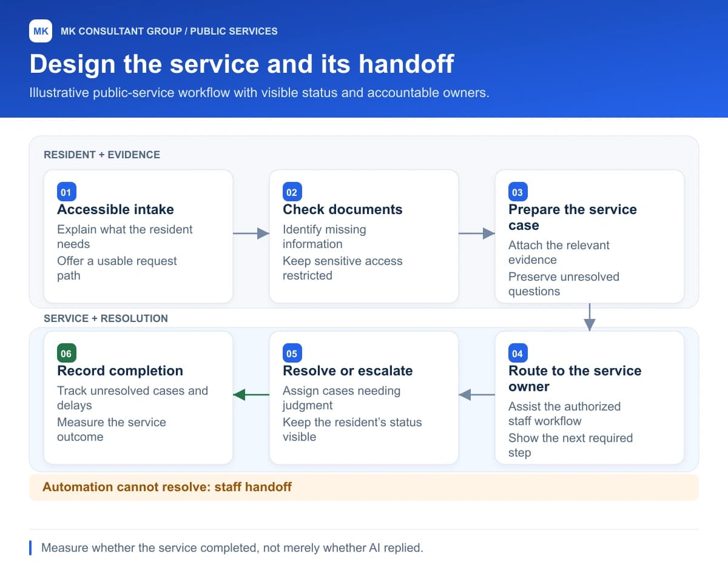Click the footer note 'Measure whether the service completed'
This screenshot has height=570, width=728.
click(232, 548)
